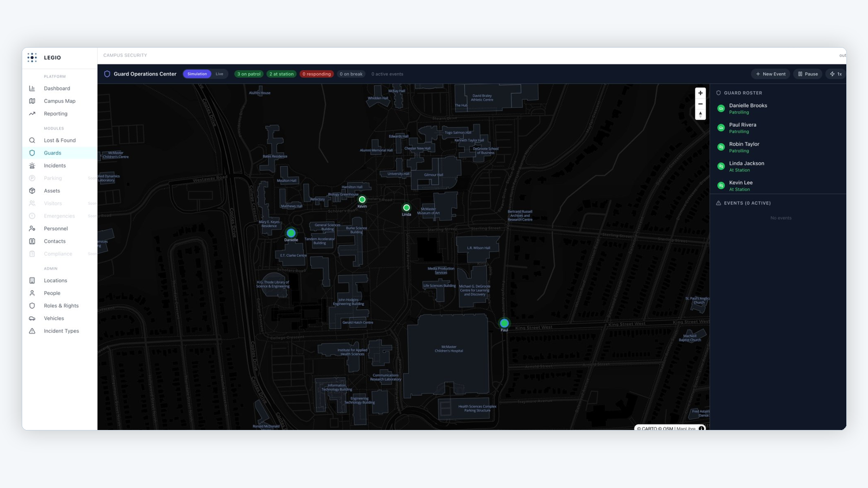Zoom in on the map
Image resolution: width=868 pixels, height=488 pixels.
[x=700, y=93]
